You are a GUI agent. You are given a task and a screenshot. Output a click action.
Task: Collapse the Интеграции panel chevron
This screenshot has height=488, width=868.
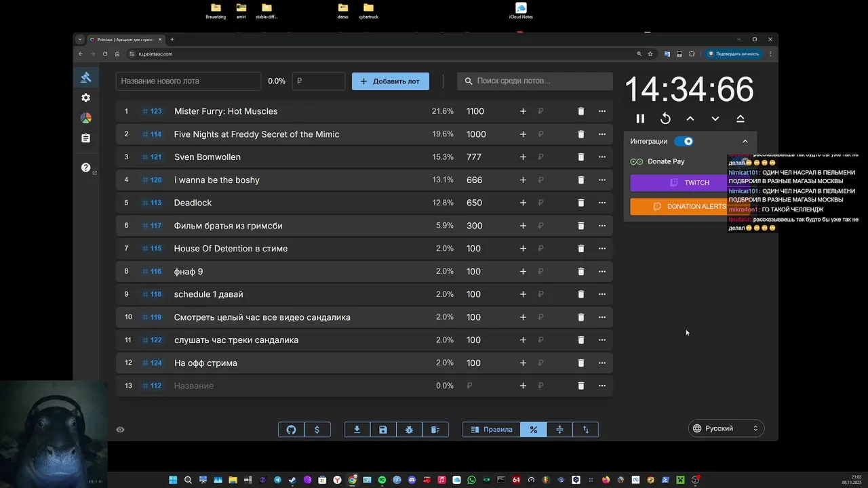[745, 142]
